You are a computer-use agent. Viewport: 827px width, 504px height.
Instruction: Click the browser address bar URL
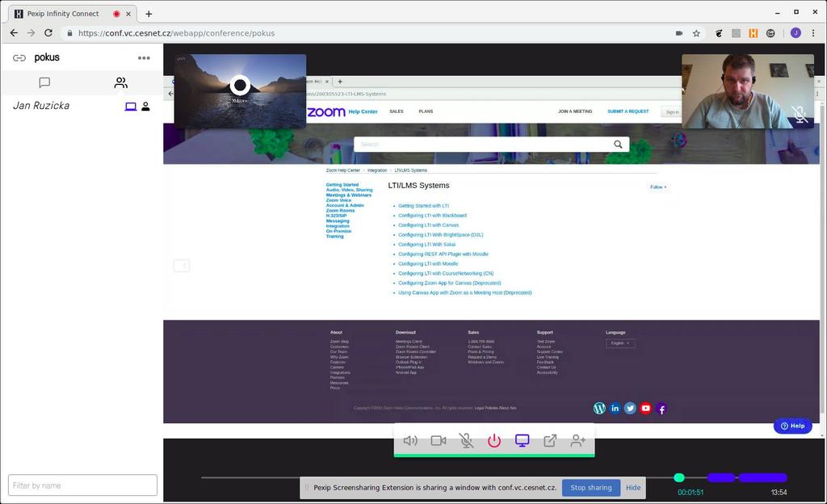click(x=177, y=33)
